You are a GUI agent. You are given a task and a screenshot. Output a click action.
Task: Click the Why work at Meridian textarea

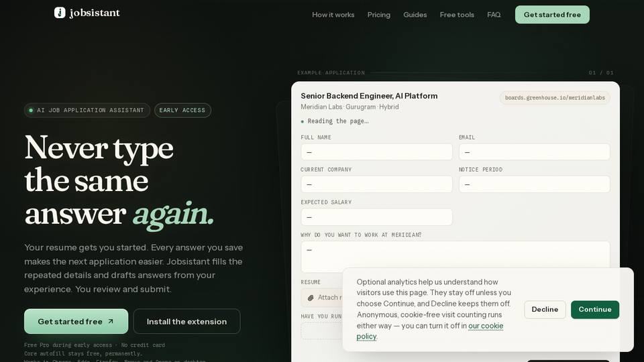click(x=455, y=257)
